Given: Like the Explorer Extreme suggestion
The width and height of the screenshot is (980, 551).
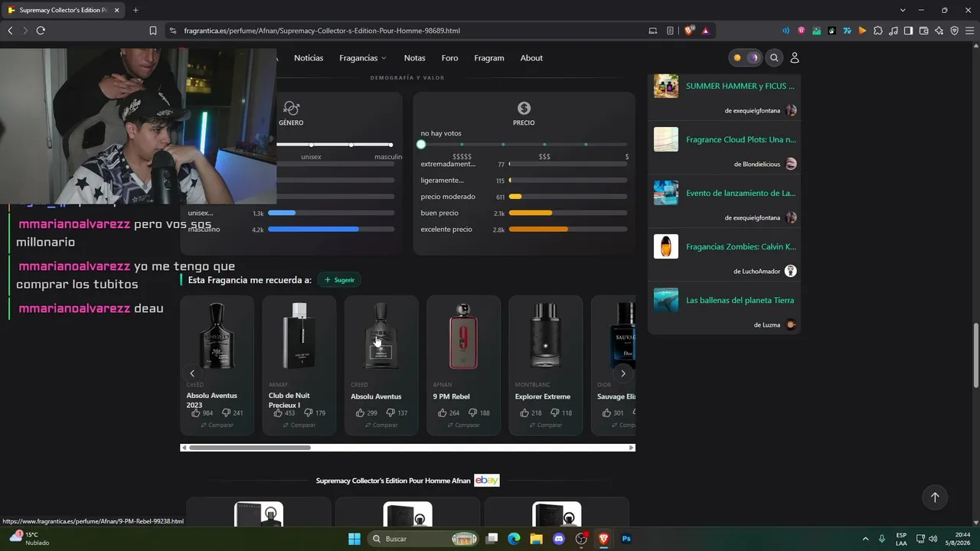Looking at the screenshot, I should point(524,412).
